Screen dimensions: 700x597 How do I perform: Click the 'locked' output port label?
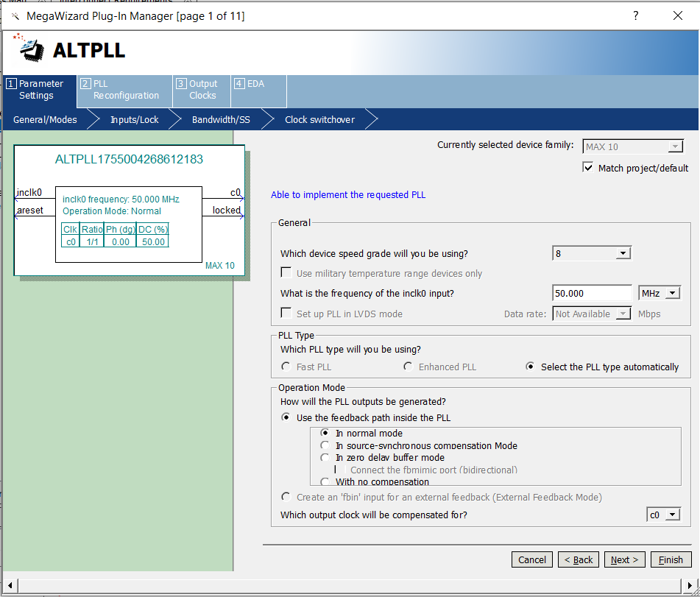[x=226, y=210]
